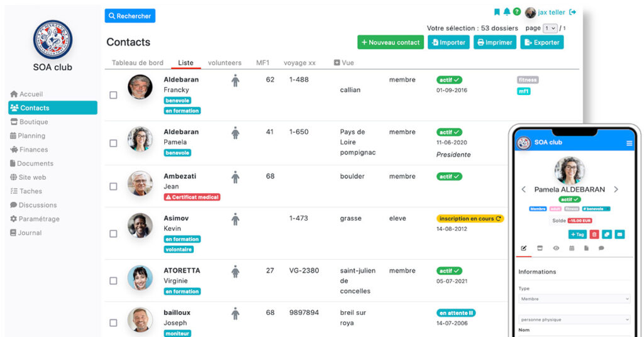This screenshot has height=337, width=644.
Task: Click the Nouveau contact button
Action: click(391, 42)
